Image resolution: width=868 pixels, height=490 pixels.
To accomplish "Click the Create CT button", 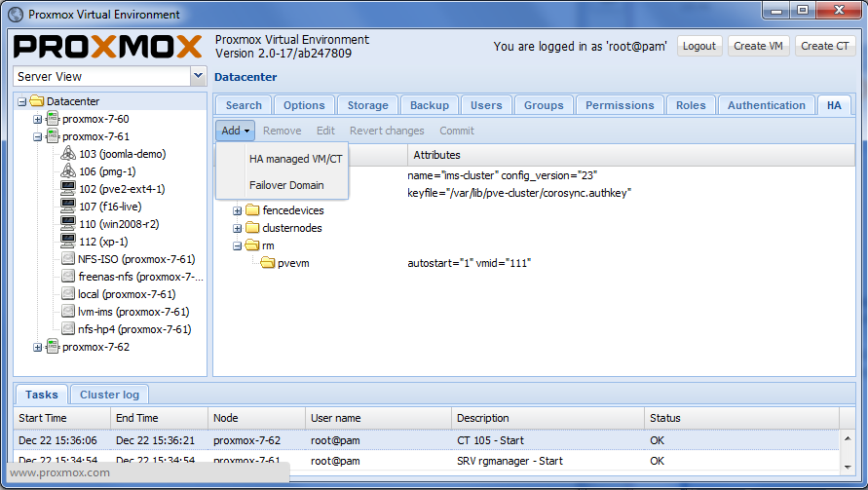I will pos(825,46).
